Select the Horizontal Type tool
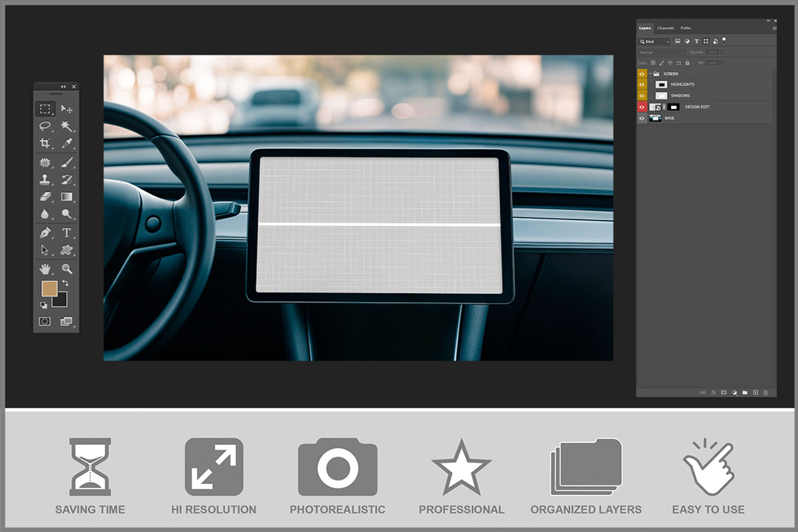798x532 pixels. pyautogui.click(x=66, y=233)
